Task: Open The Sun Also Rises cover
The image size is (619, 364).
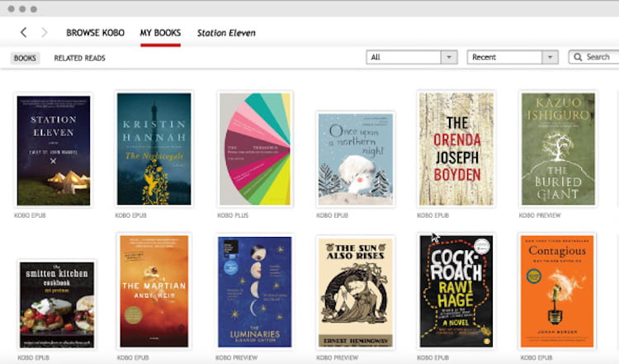Action: point(356,292)
